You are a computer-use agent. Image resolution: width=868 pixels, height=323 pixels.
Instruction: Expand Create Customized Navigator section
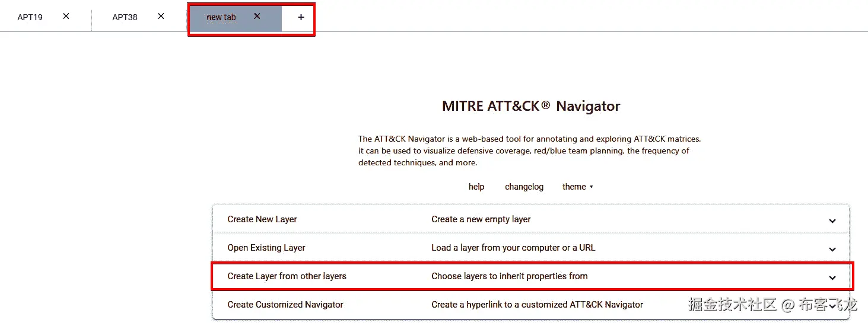(x=531, y=305)
